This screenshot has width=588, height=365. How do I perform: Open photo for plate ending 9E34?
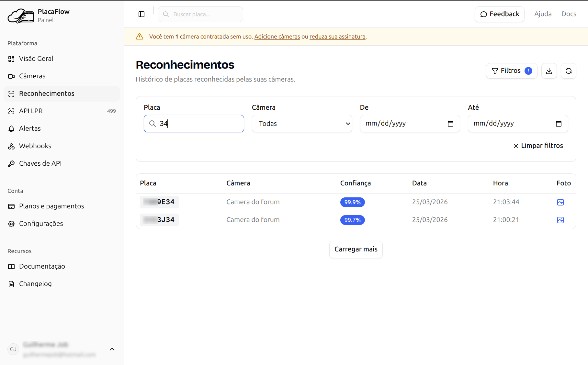tap(560, 202)
